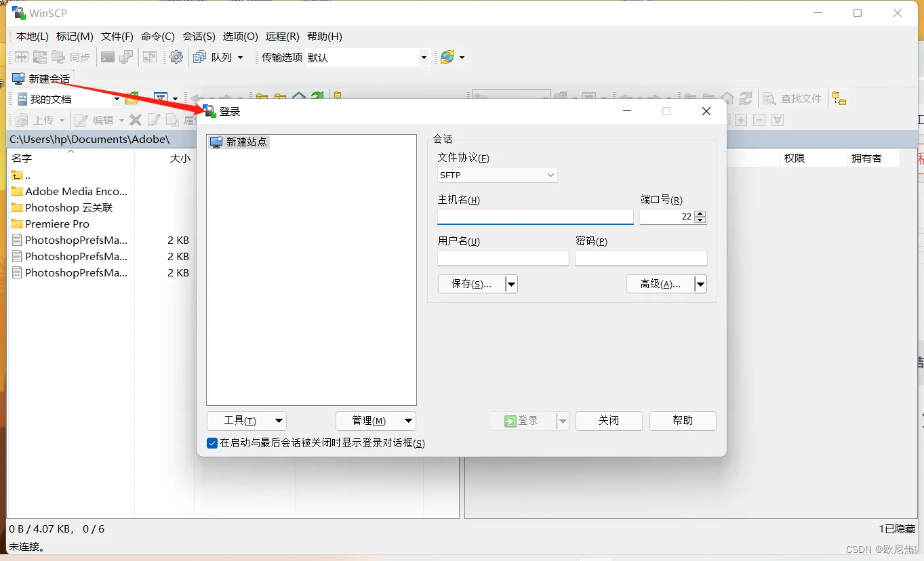Open the 选项(O) menu
The width and height of the screenshot is (924, 561).
point(240,37)
